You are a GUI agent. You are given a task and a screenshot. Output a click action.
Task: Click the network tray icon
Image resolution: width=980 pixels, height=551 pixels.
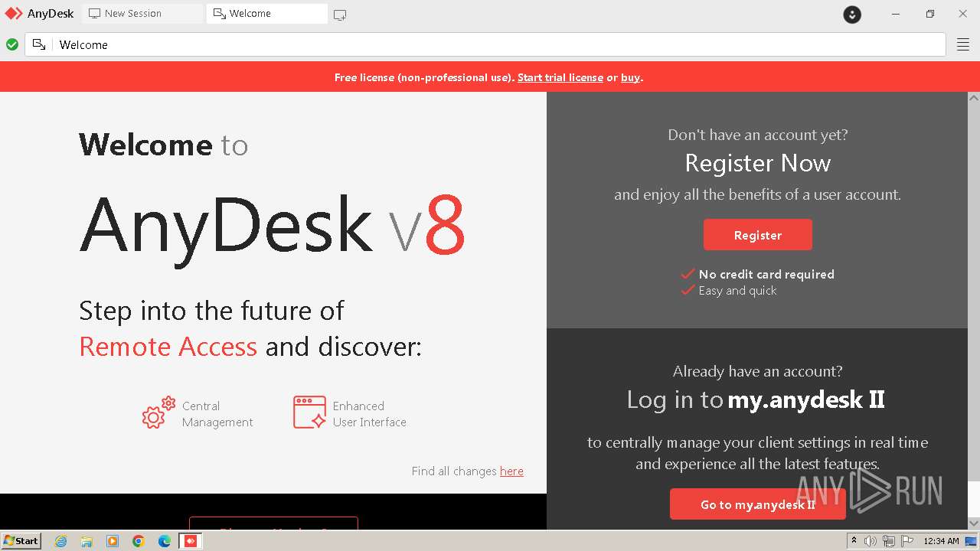[x=888, y=541]
